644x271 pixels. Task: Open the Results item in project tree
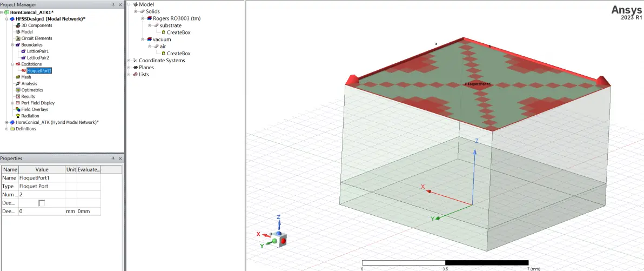28,97
